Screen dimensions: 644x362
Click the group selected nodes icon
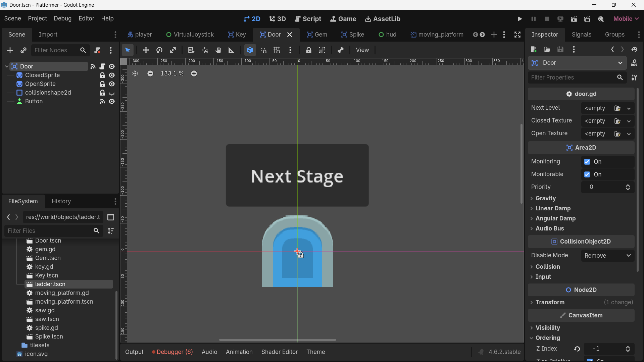[322, 50]
